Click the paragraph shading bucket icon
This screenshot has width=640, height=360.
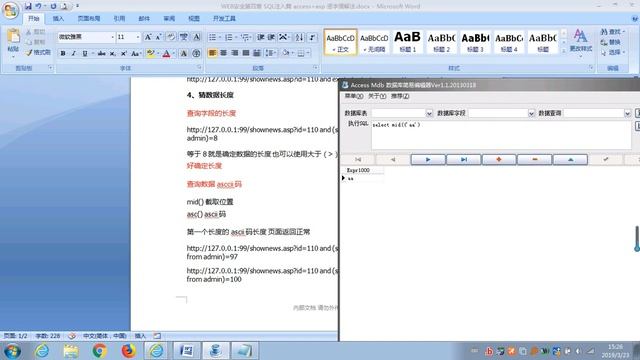coord(286,53)
